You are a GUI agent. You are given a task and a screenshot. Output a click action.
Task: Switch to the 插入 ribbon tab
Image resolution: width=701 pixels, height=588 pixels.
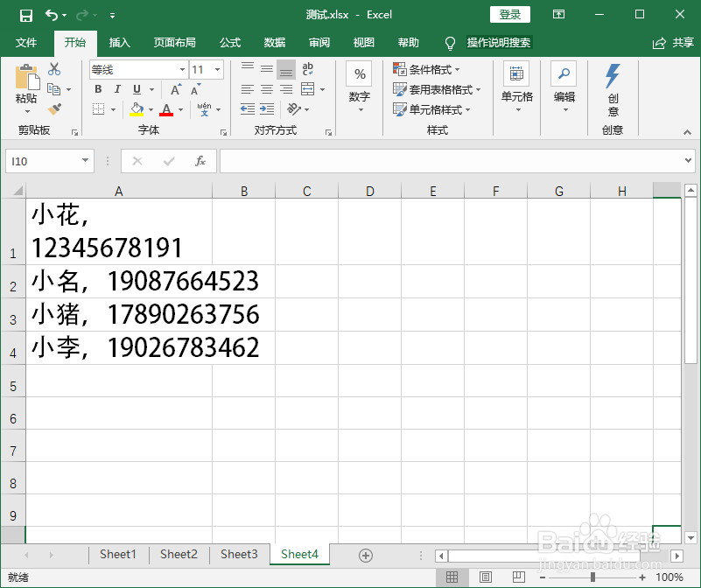pos(120,42)
